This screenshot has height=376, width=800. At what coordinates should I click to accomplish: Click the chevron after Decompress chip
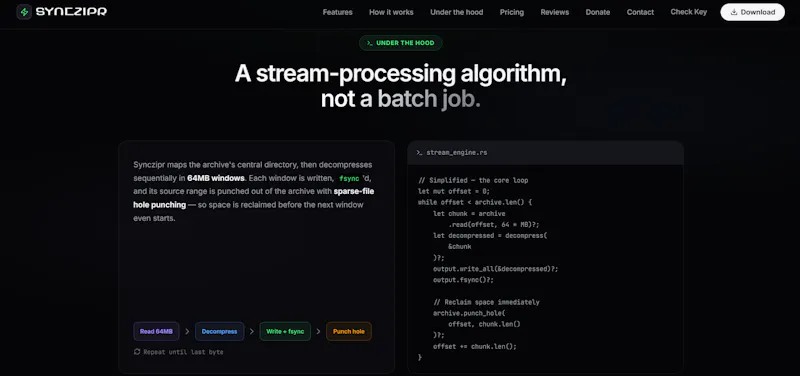[252, 332]
